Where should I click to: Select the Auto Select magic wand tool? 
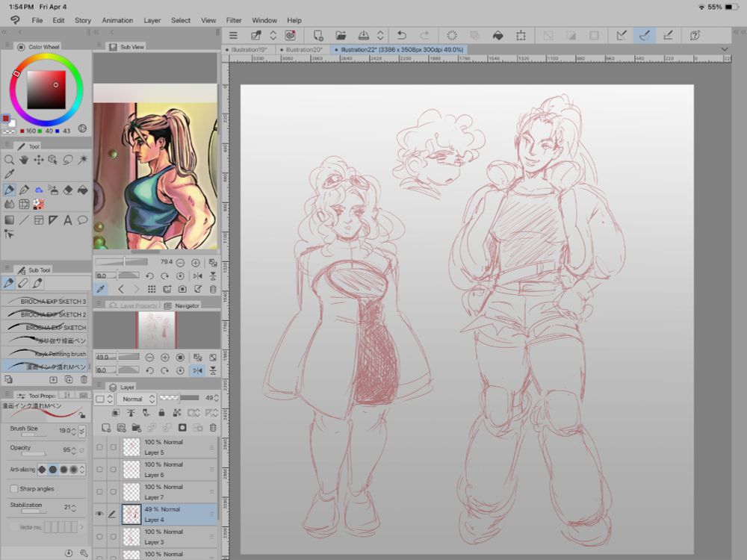click(83, 160)
